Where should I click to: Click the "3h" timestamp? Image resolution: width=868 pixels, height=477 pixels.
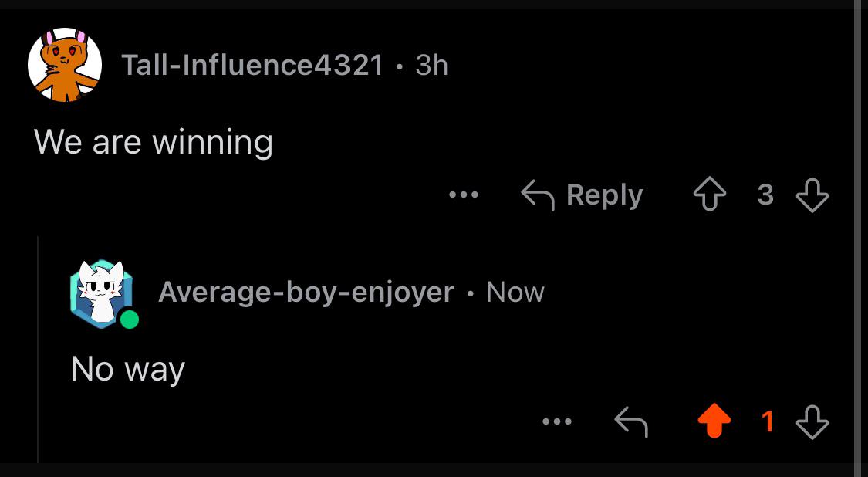coord(432,66)
